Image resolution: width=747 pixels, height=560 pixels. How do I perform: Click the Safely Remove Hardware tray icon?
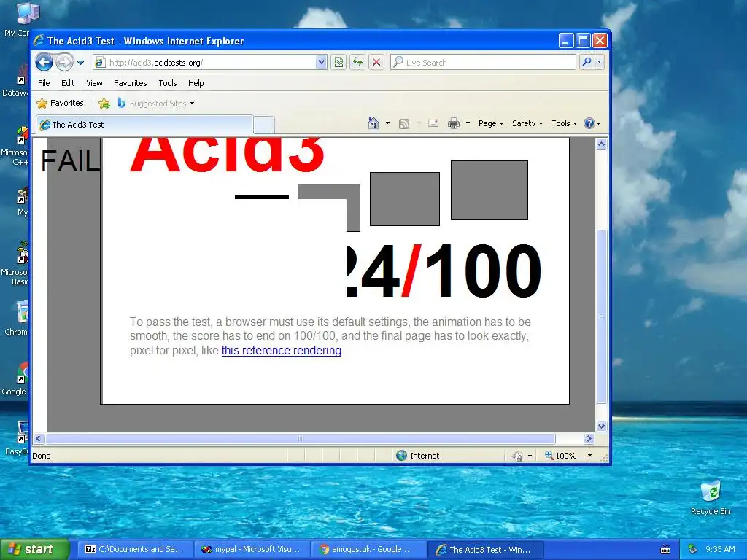pyautogui.click(x=693, y=549)
